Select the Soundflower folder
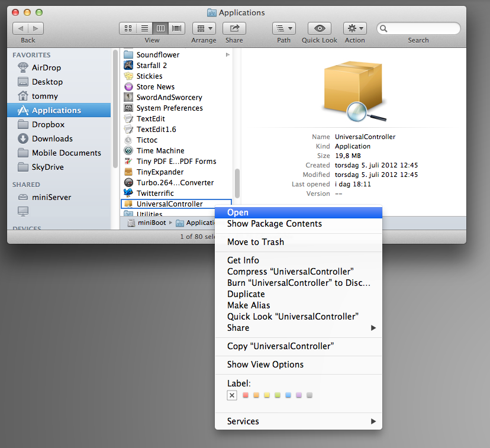The height and width of the screenshot is (448, 490). 177,54
